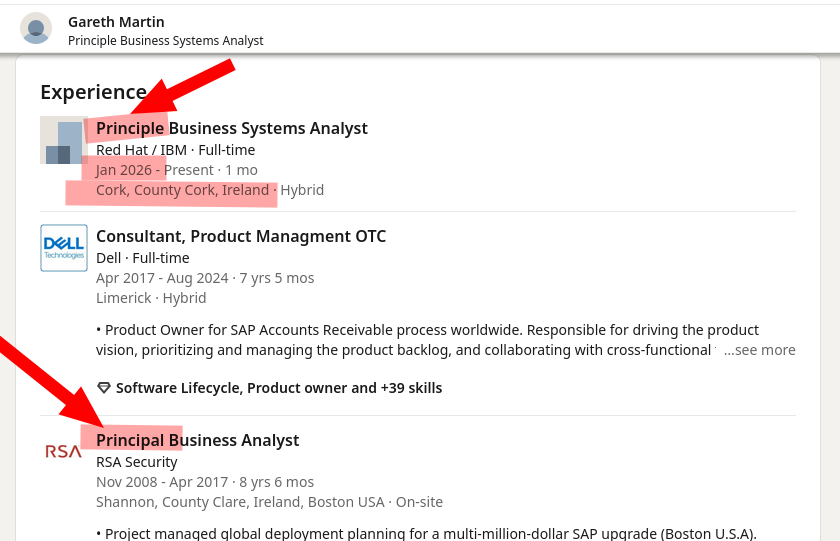Click the Red Hat / IBM · Full-time text

tap(175, 150)
